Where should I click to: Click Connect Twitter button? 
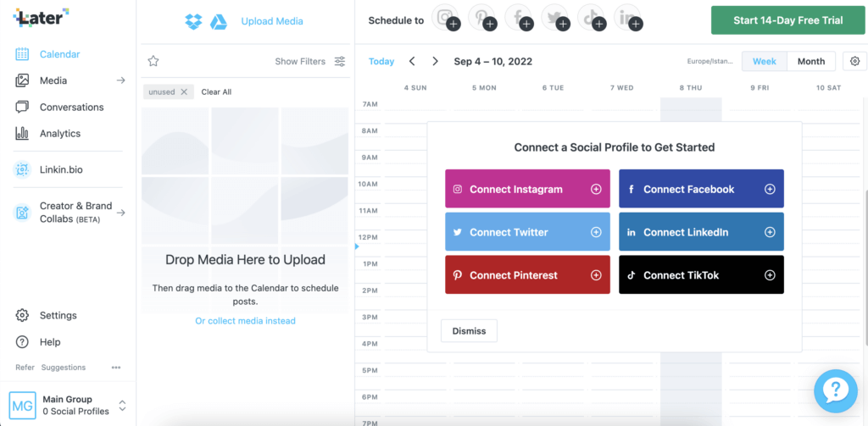coord(527,232)
